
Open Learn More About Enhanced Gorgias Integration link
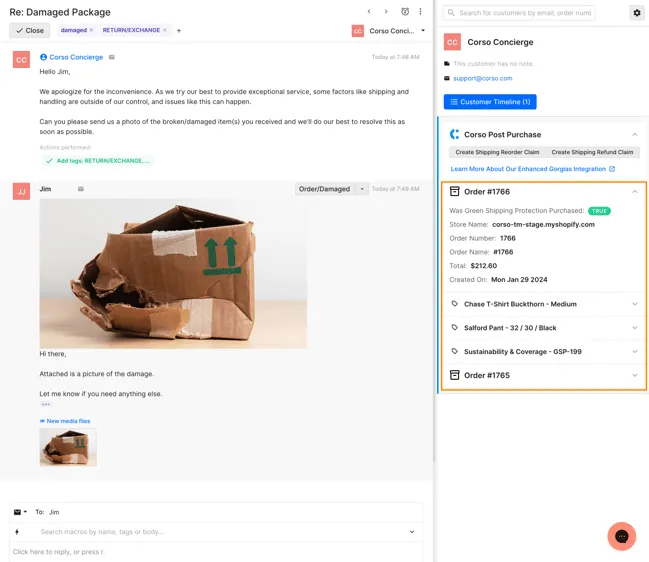533,169
